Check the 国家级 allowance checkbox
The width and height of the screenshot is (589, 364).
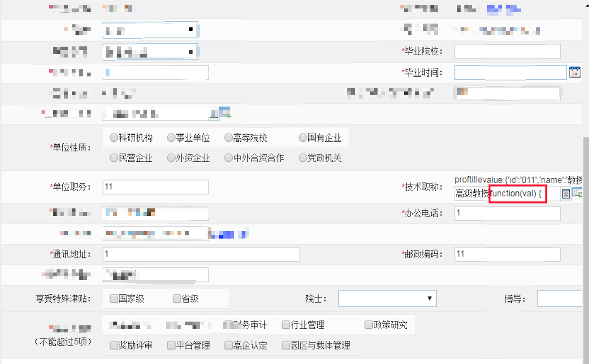click(113, 298)
